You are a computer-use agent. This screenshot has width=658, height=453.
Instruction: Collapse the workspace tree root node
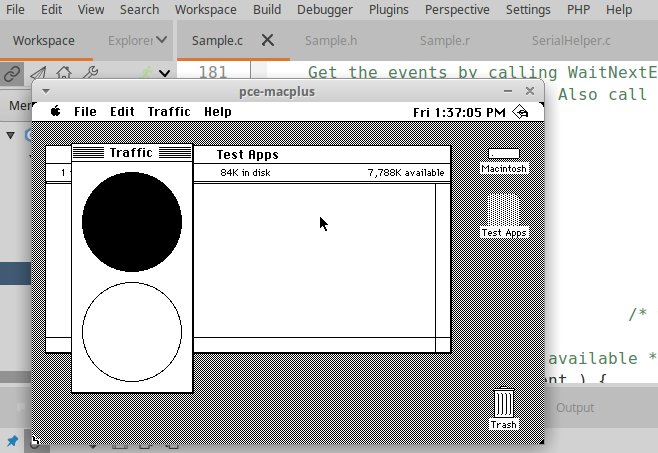(x=10, y=135)
